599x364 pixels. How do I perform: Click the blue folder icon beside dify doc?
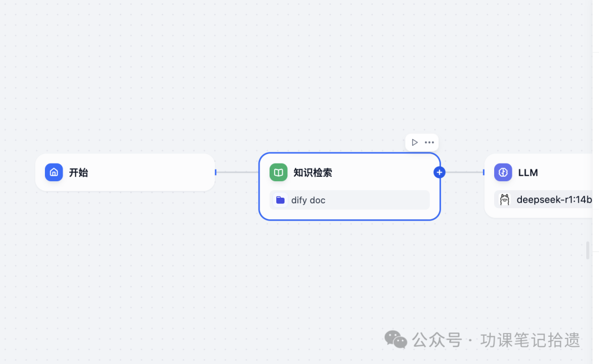coord(281,199)
